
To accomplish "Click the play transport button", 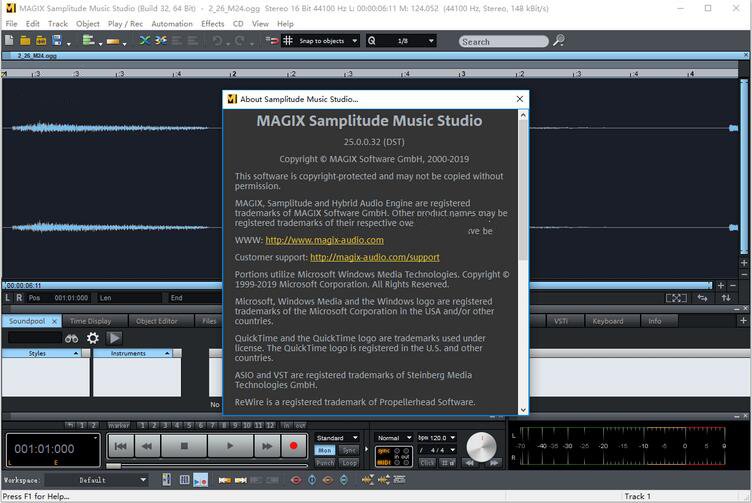I will pyautogui.click(x=230, y=446).
